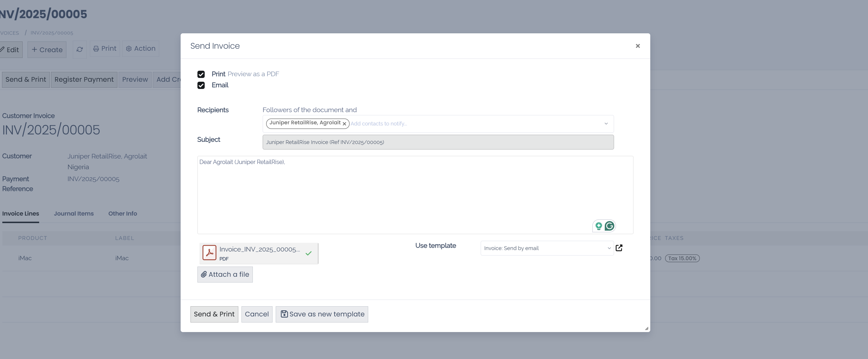Image resolution: width=868 pixels, height=359 pixels.
Task: Open the Action menu
Action: pyautogui.click(x=141, y=48)
